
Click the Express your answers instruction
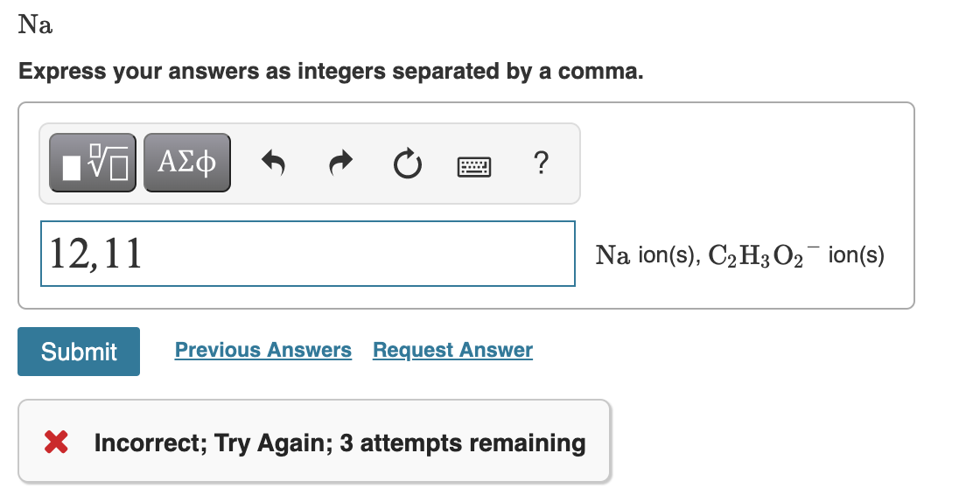click(331, 71)
